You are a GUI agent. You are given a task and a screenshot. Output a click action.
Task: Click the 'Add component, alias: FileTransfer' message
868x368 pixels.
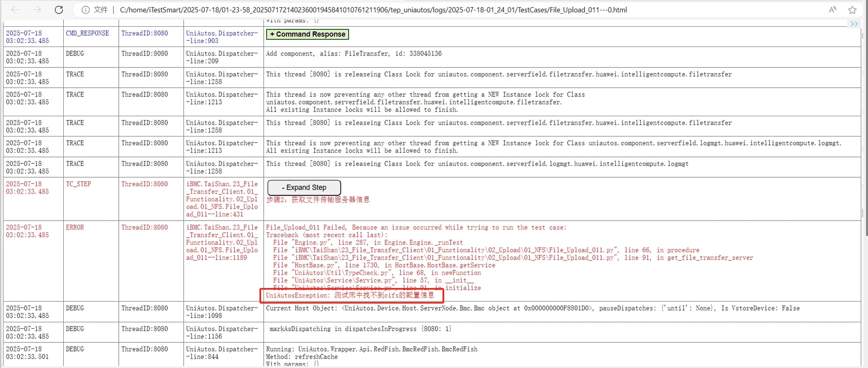coord(354,54)
